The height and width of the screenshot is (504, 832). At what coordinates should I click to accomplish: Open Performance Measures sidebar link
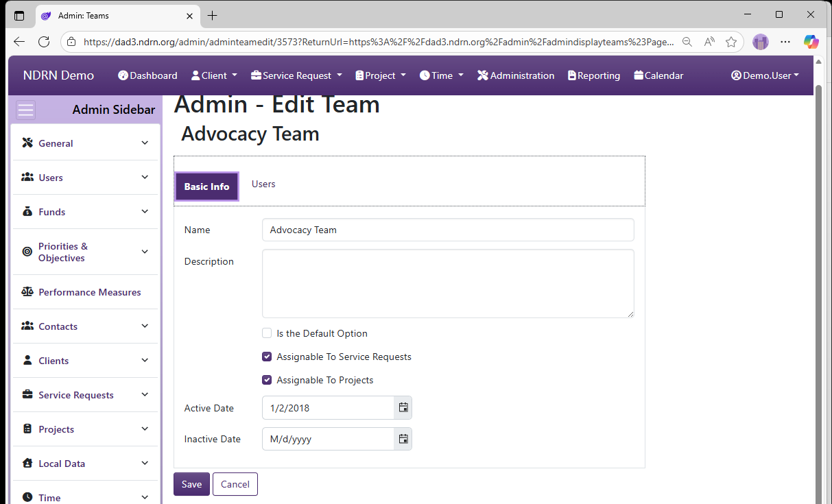(x=90, y=292)
